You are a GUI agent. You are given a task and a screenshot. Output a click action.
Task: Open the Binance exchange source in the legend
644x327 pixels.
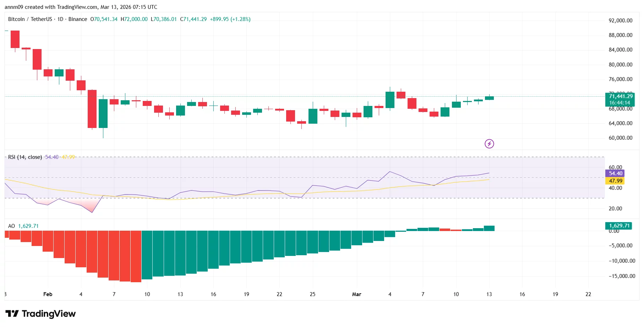pyautogui.click(x=78, y=19)
